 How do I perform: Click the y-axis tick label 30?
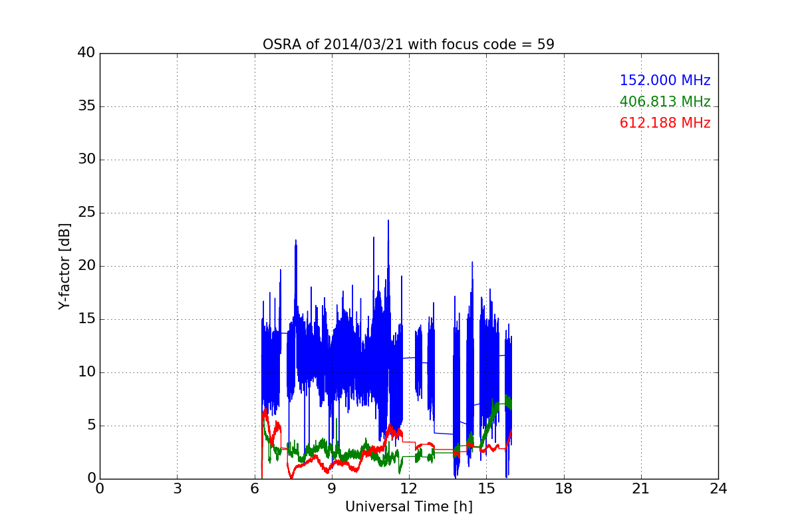(x=86, y=160)
